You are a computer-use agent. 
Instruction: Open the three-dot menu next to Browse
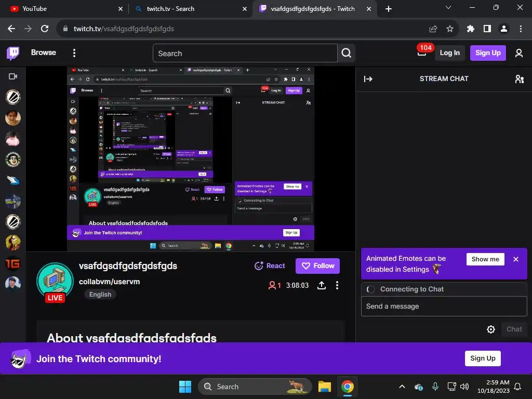pyautogui.click(x=74, y=53)
